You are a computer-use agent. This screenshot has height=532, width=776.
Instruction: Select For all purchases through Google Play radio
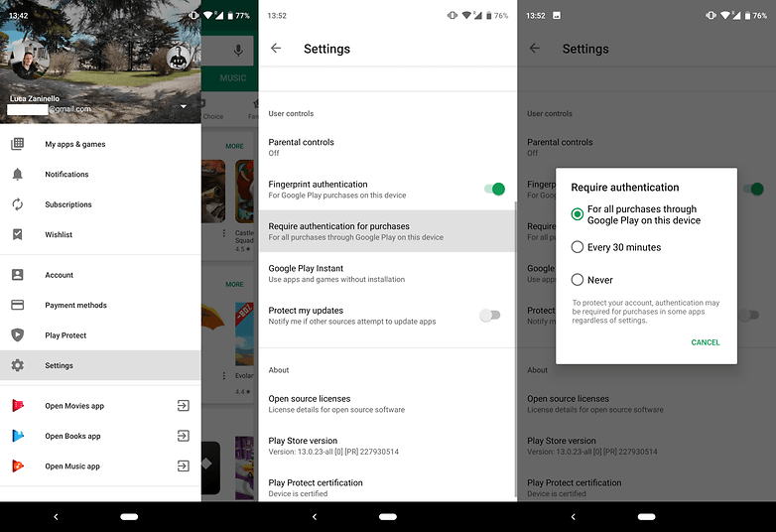(x=578, y=214)
